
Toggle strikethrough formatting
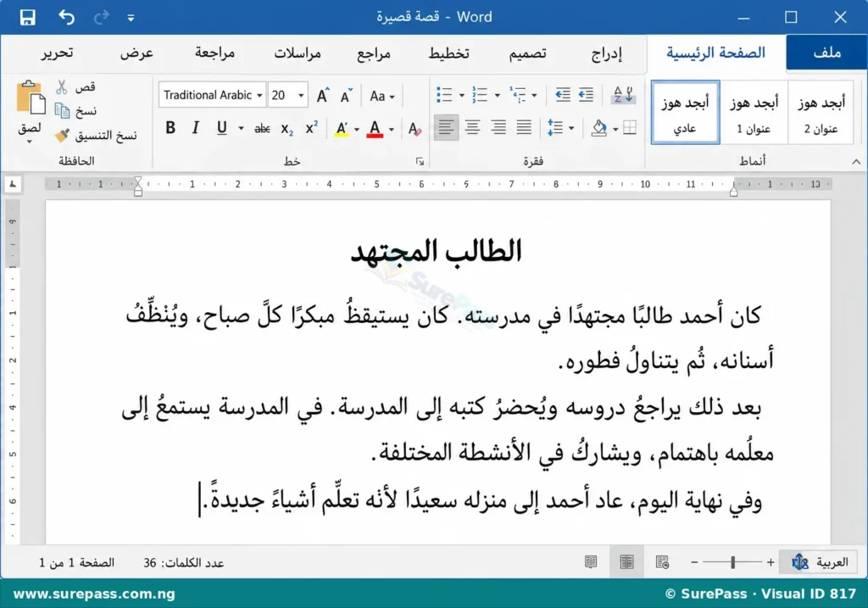click(262, 129)
